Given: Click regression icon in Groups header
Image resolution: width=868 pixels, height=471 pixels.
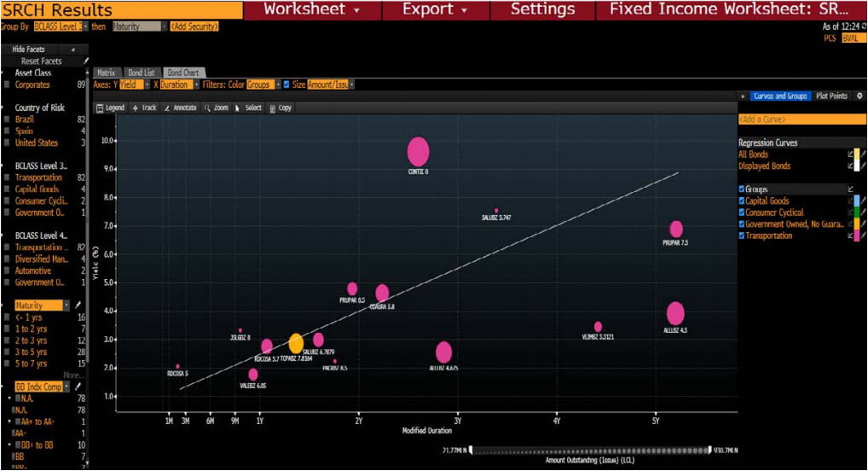Looking at the screenshot, I should [x=851, y=189].
